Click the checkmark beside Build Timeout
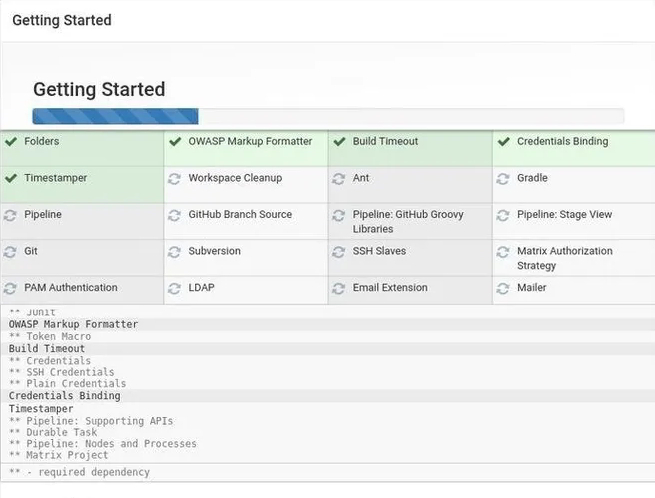The image size is (655, 498). 339,142
